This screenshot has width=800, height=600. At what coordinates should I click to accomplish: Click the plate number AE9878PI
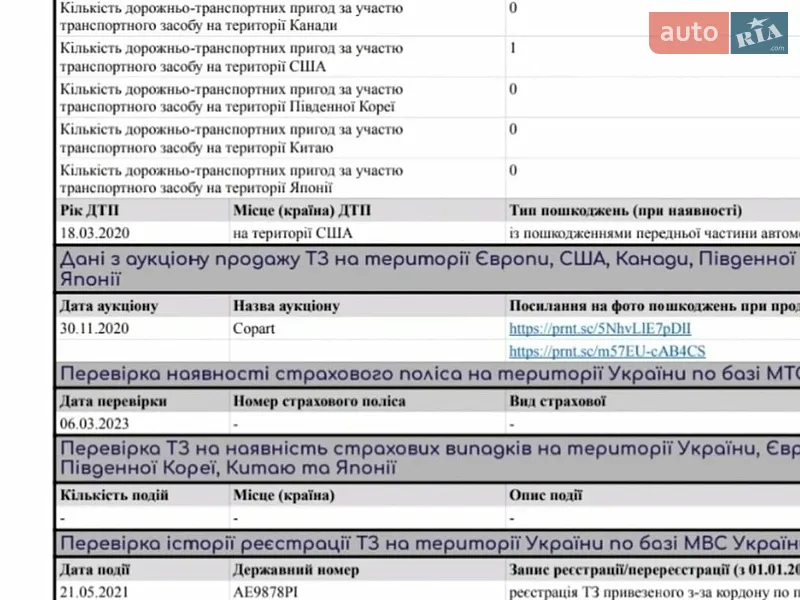pyautogui.click(x=265, y=592)
